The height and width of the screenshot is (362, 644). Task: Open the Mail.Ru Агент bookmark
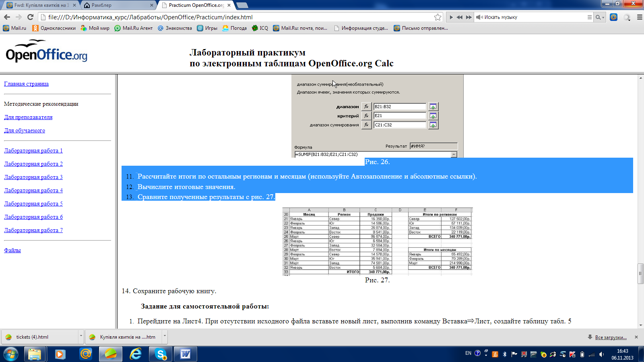pyautogui.click(x=134, y=28)
